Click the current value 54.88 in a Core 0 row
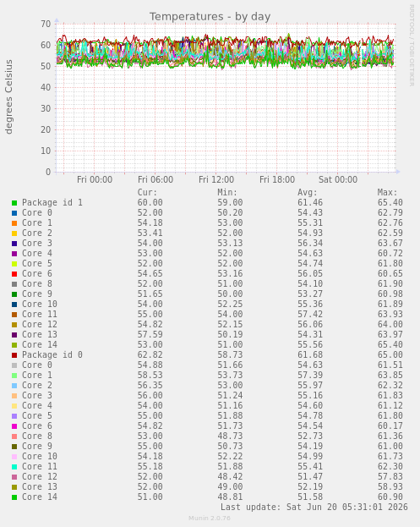This screenshot has height=527, width=420. tap(150, 365)
